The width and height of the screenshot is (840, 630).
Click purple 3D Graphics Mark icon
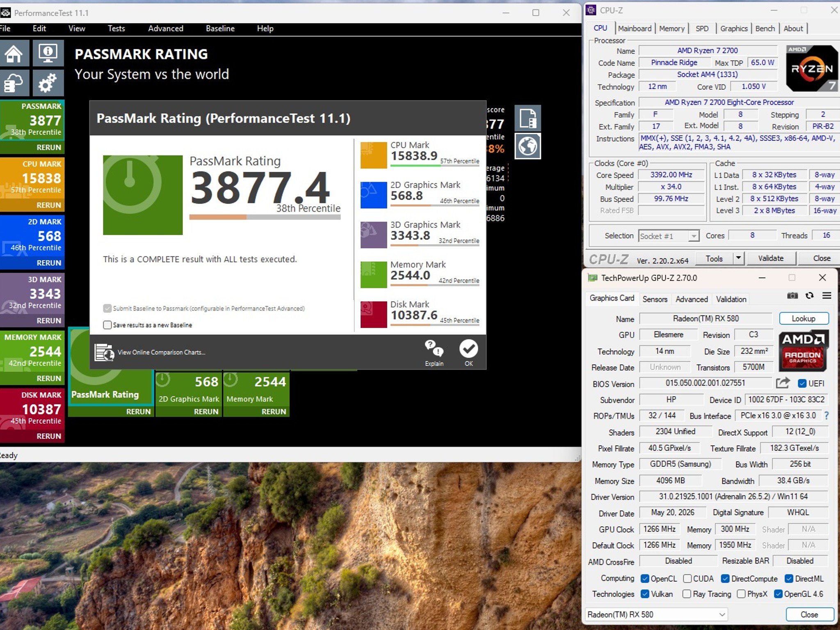click(x=374, y=235)
